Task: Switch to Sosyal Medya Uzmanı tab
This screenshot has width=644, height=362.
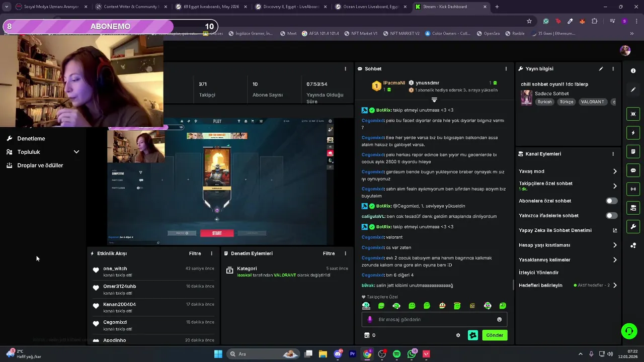Action: (50, 7)
